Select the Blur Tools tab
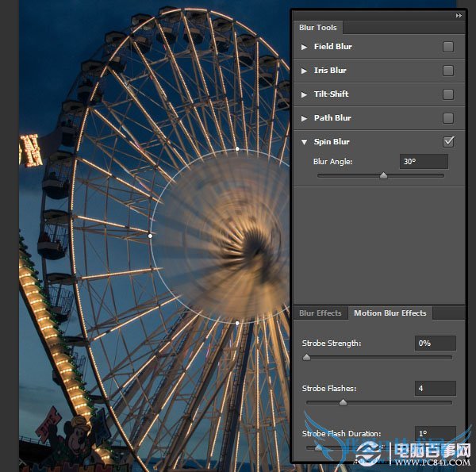Viewport: 476px width, 472px height. click(x=317, y=28)
